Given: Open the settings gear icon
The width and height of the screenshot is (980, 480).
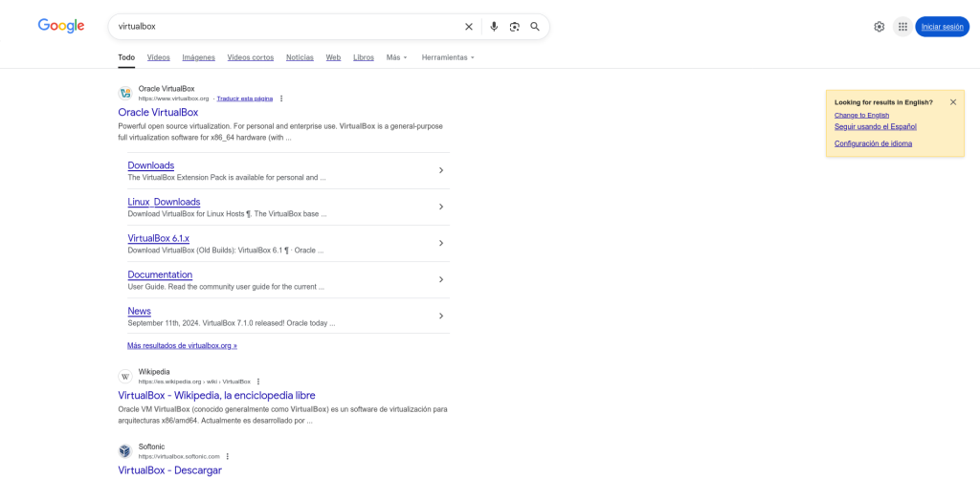Looking at the screenshot, I should 879,27.
